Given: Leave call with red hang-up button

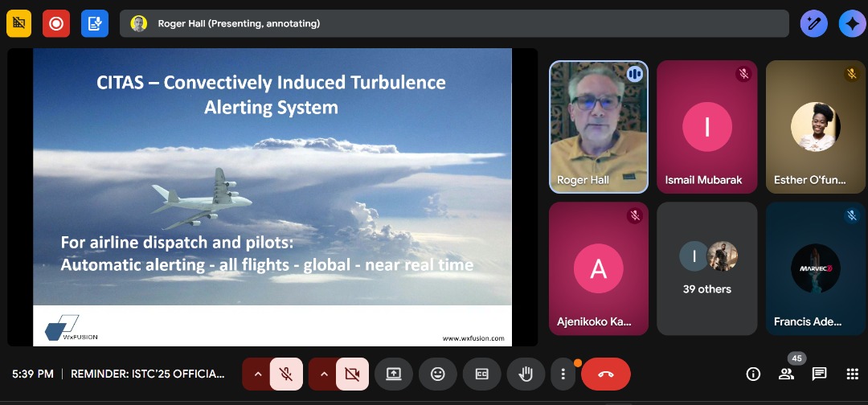Looking at the screenshot, I should (x=606, y=374).
